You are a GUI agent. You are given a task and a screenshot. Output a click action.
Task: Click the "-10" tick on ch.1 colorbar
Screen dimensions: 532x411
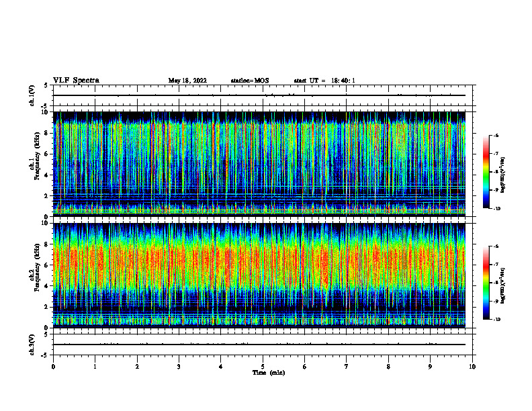click(496, 209)
